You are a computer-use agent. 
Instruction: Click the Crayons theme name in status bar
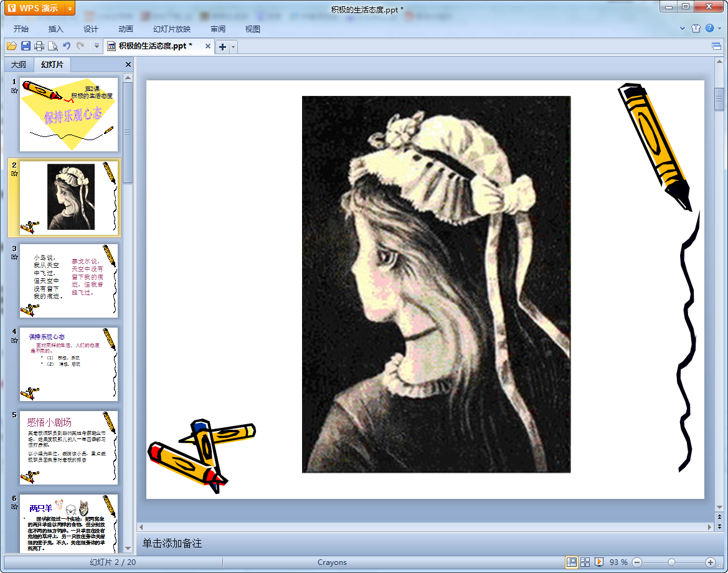click(x=332, y=562)
